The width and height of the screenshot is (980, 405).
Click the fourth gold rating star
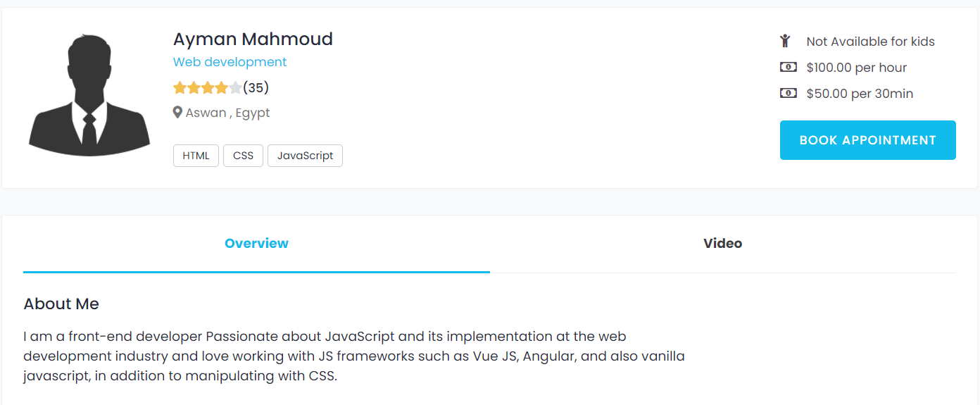222,88
